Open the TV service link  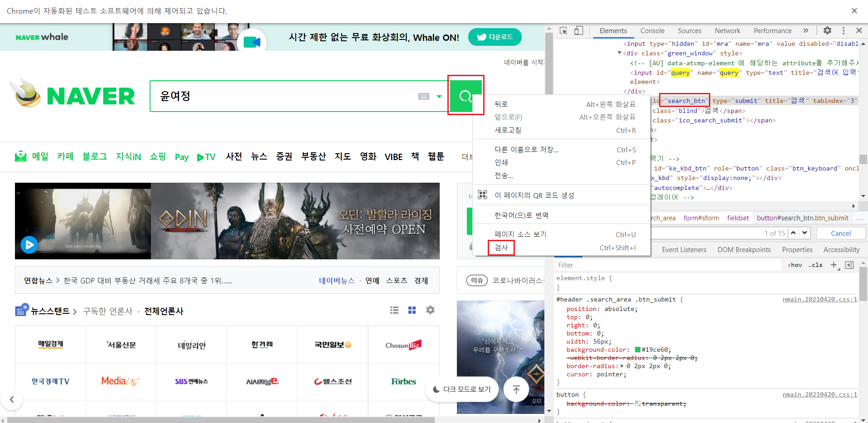pyautogui.click(x=206, y=157)
